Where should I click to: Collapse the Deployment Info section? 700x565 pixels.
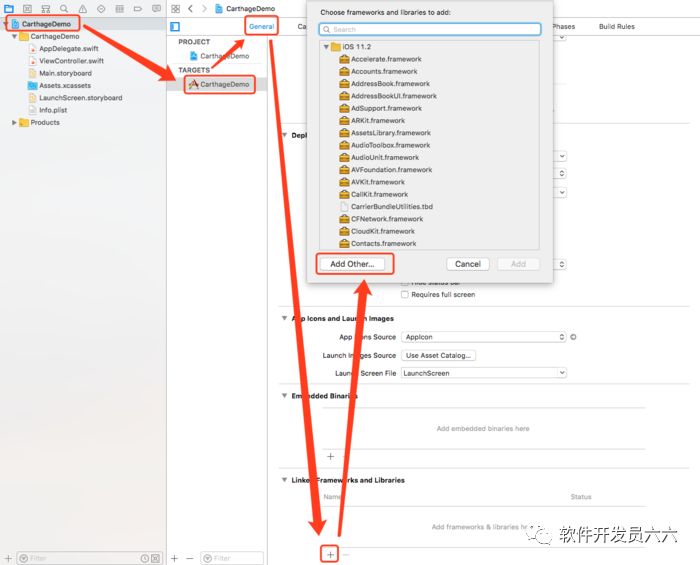pyautogui.click(x=284, y=135)
